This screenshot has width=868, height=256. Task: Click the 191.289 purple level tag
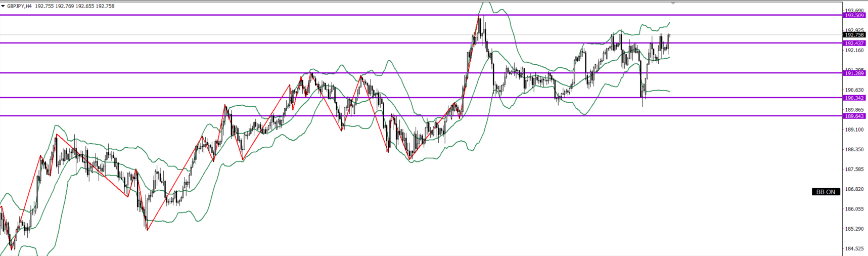pos(854,73)
